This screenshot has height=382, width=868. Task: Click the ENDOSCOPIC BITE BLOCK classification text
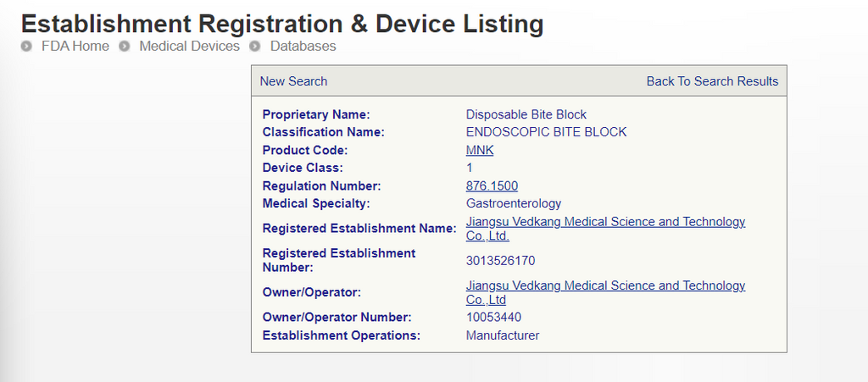point(546,132)
